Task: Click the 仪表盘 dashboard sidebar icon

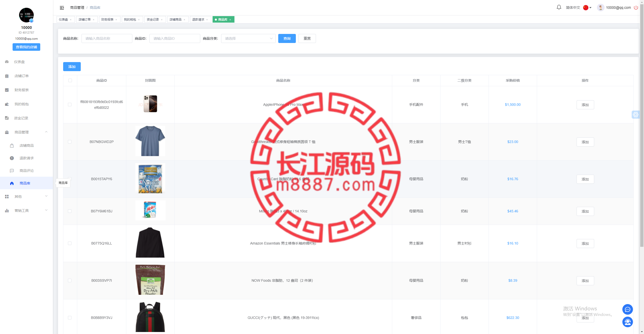Action: click(x=7, y=62)
